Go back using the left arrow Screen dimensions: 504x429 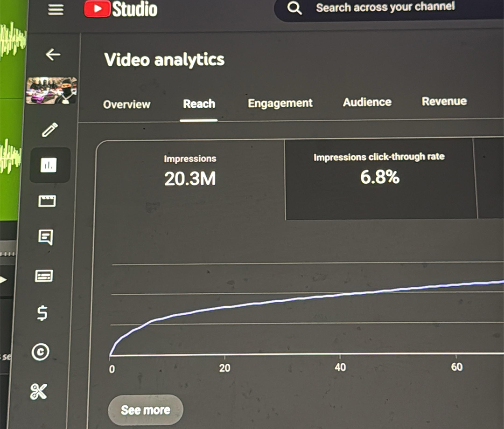53,55
